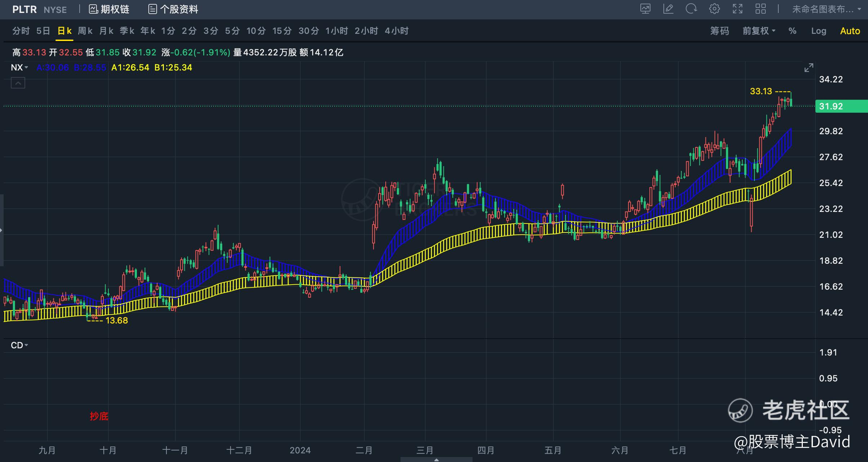Viewport: 868px width, 462px height.
Task: Toggle the 筹码 chip distribution panel
Action: pos(720,31)
